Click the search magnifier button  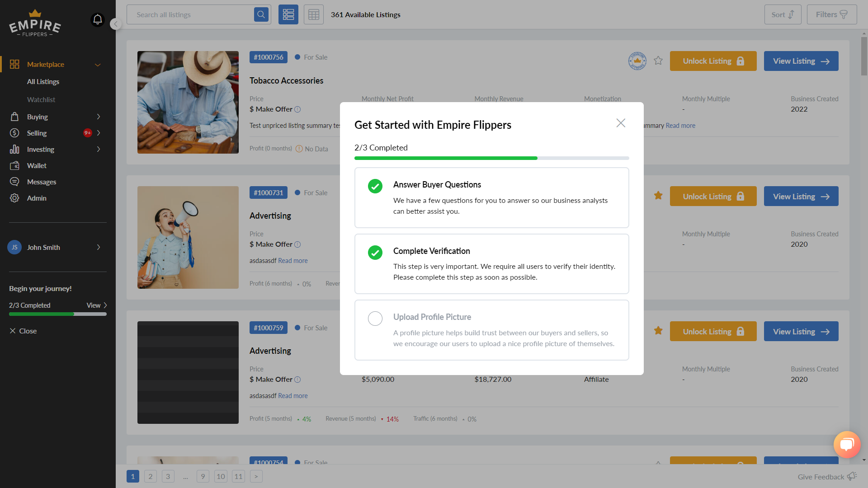tap(261, 14)
